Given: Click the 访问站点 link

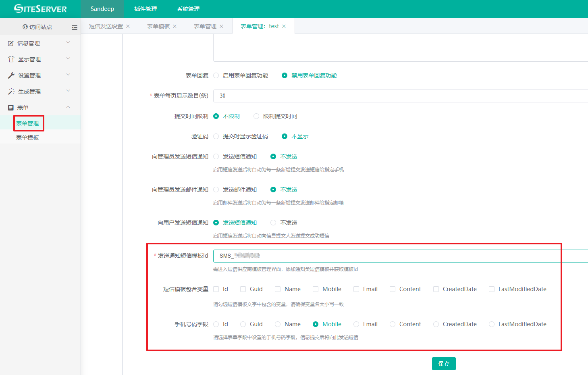Looking at the screenshot, I should click(x=41, y=27).
